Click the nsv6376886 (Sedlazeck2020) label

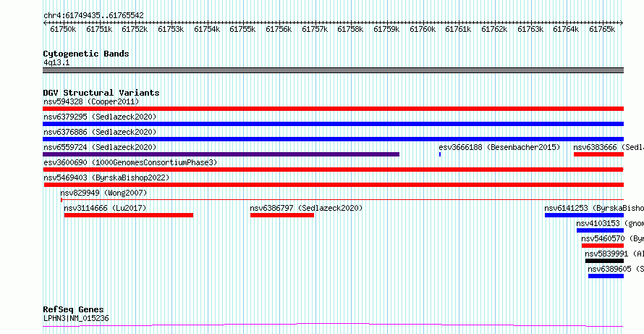[x=100, y=132]
